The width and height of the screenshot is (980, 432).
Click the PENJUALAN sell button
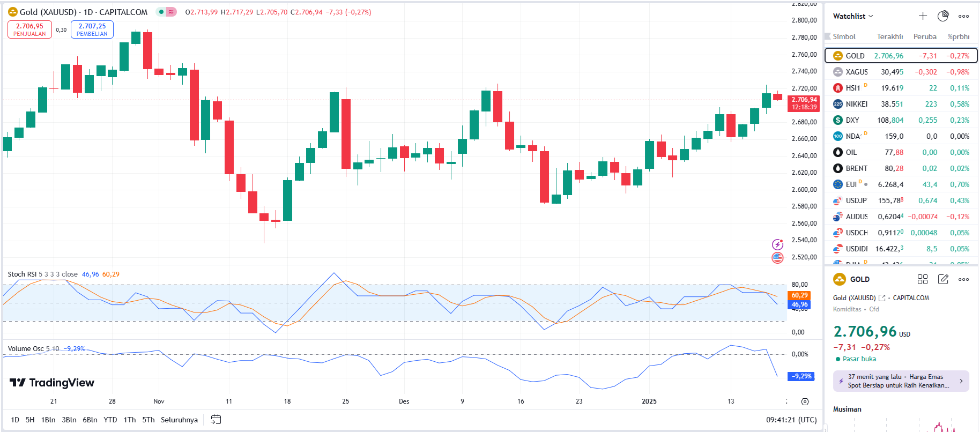pos(29,29)
